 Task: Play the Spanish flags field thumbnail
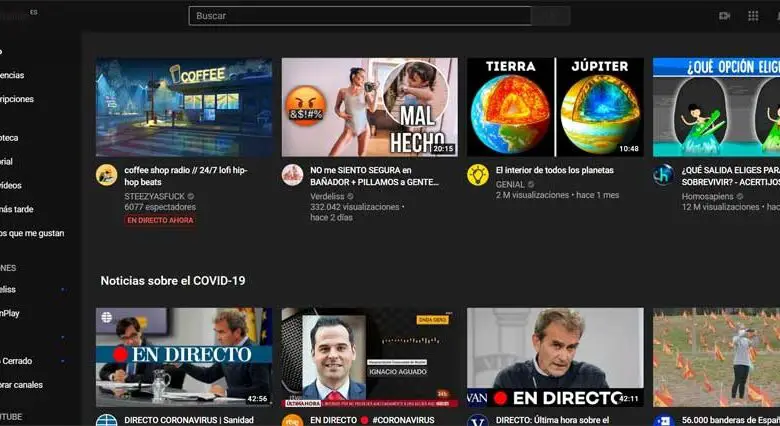[716, 357]
